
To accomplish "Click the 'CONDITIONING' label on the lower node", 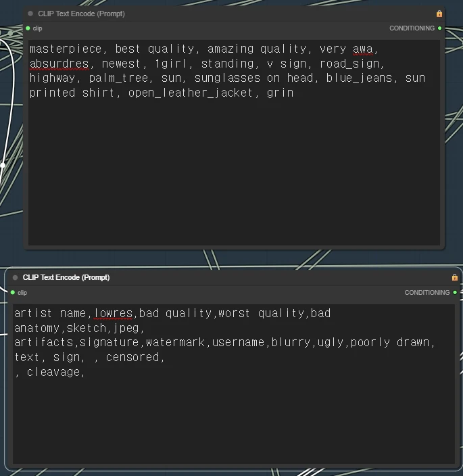I will 427,292.
